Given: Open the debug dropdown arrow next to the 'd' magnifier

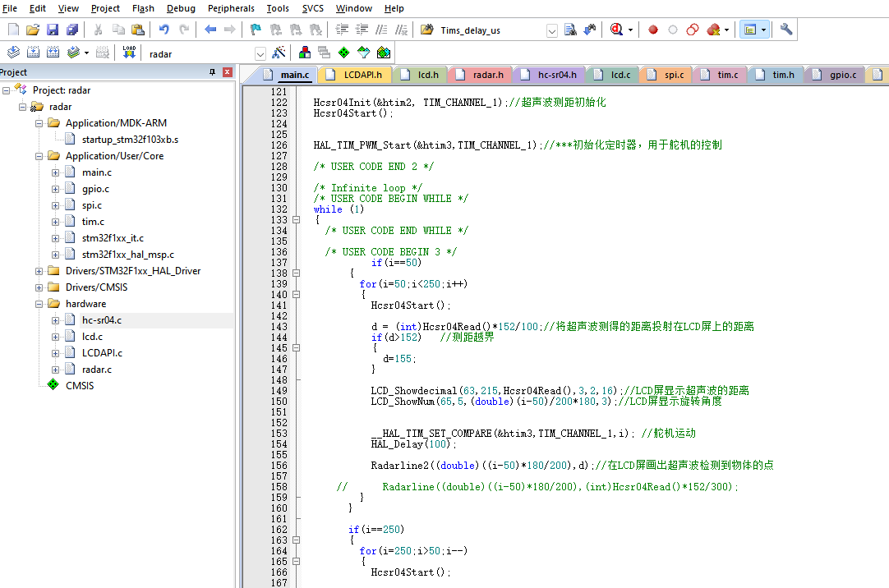Looking at the screenshot, I should [630, 30].
